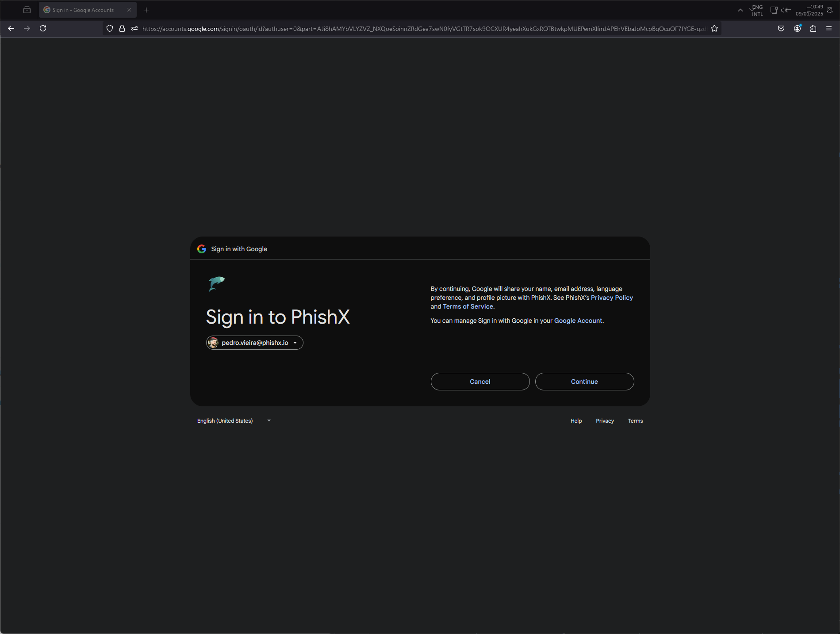Open the volume speaker tray icon
Screen dimensions: 840x634
point(785,10)
